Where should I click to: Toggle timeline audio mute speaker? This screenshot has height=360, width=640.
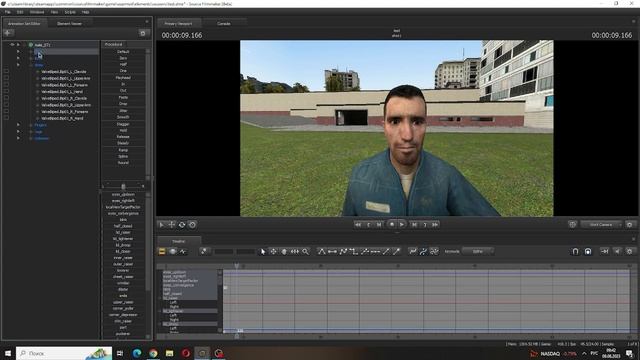pyautogui.click(x=617, y=251)
